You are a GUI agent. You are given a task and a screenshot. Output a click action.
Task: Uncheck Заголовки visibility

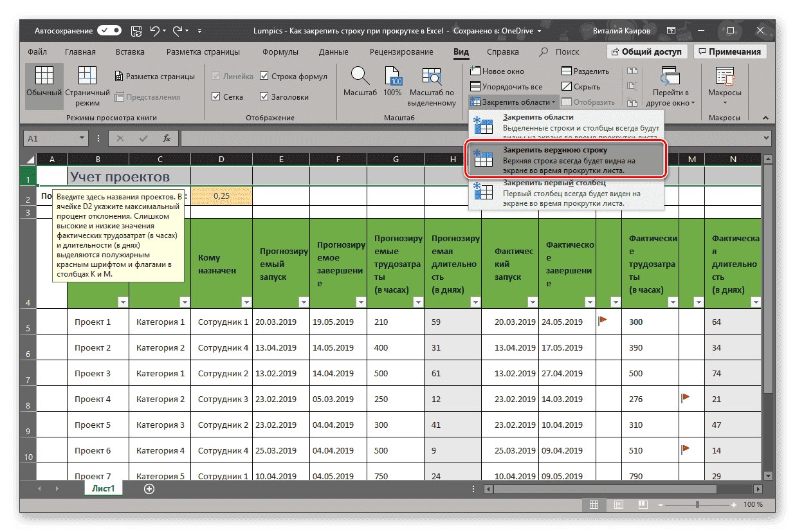click(264, 96)
